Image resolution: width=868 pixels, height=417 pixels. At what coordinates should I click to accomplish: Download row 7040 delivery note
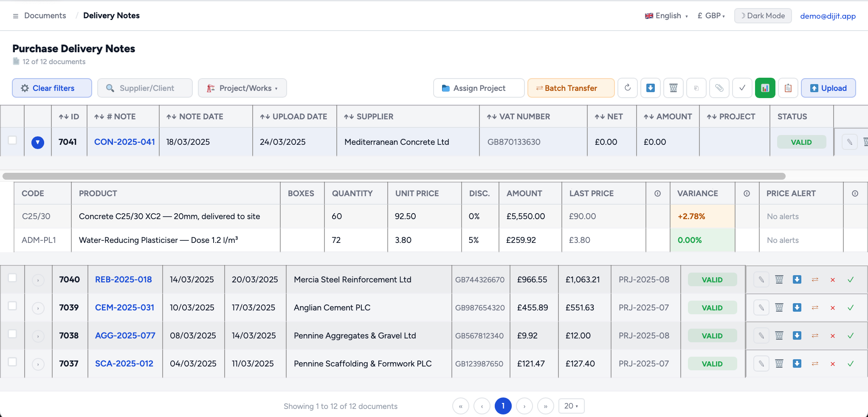(x=797, y=279)
